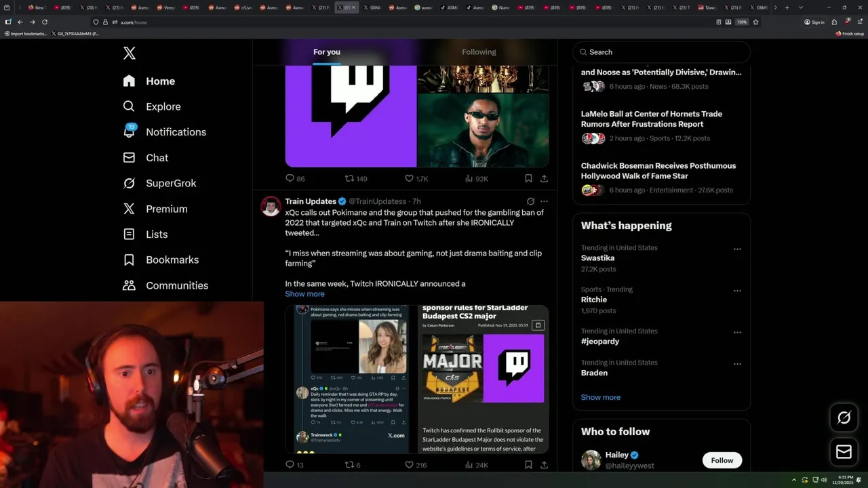The width and height of the screenshot is (868, 488).
Task: Open SuperGrok from the sidebar
Action: click(x=160, y=183)
